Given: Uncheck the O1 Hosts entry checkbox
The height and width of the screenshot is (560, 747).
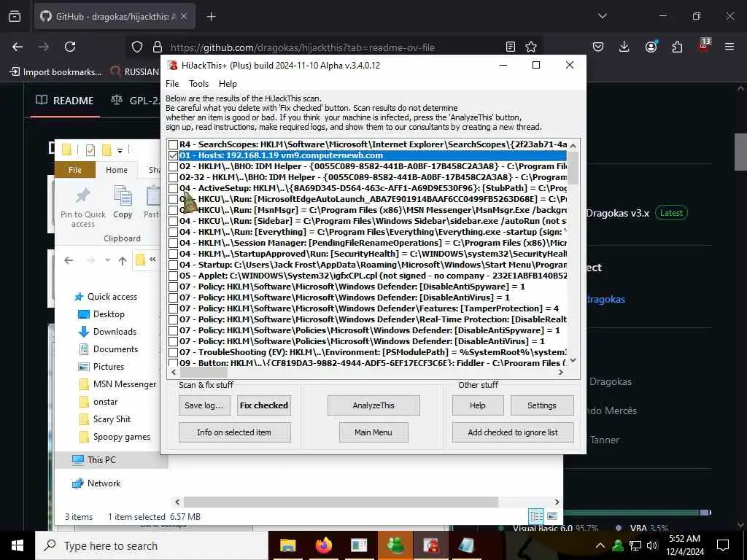Looking at the screenshot, I should [173, 155].
